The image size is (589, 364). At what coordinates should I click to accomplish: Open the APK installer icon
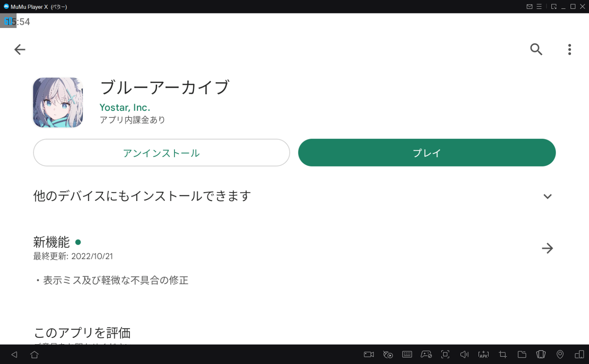(x=484, y=354)
